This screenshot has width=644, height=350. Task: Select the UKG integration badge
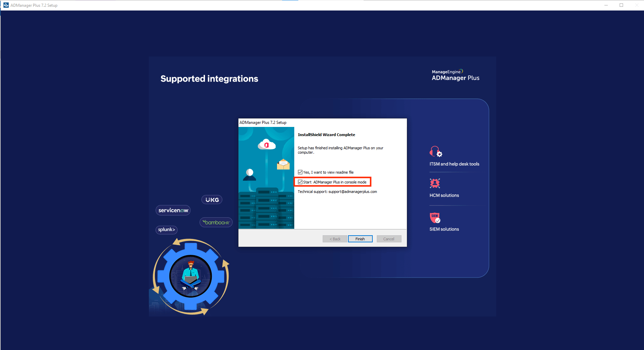[212, 199]
